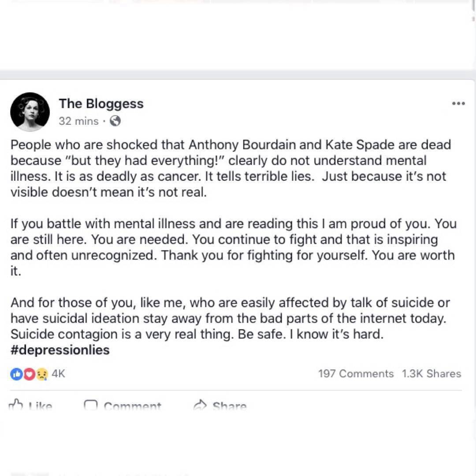The width and height of the screenshot is (476, 476).
Task: Click the paragraph about suicide contagion
Action: point(229,318)
